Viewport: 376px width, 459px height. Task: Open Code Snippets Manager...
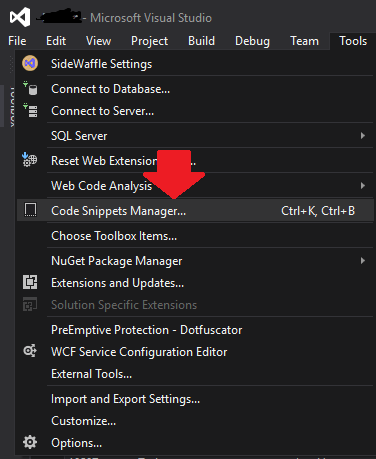click(x=195, y=211)
